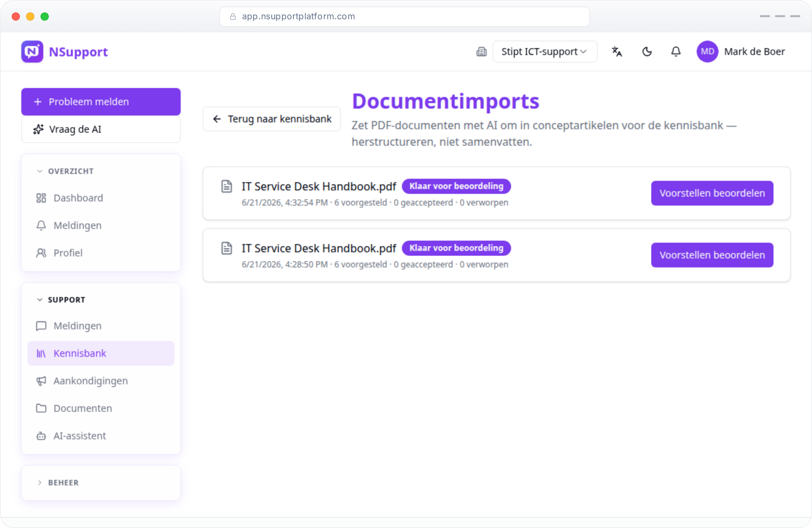Open Profiel in sidebar

pyautogui.click(x=101, y=253)
